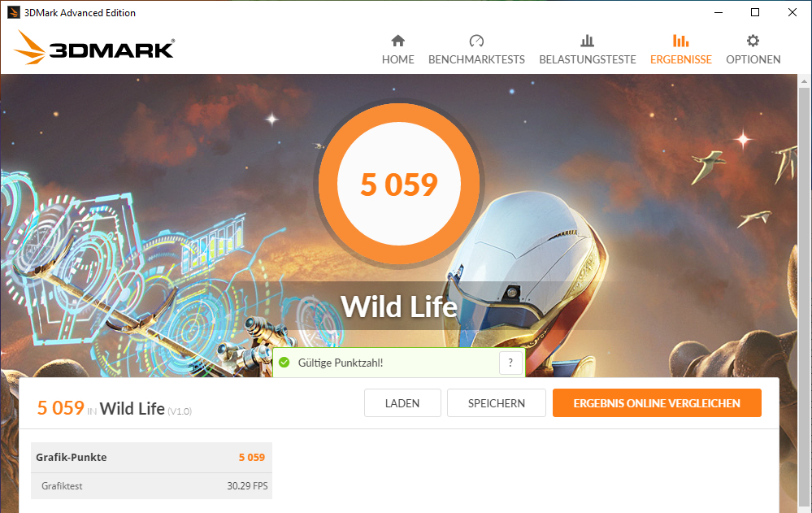Go to the HOME tab label
The height and width of the screenshot is (513, 812).
click(397, 59)
